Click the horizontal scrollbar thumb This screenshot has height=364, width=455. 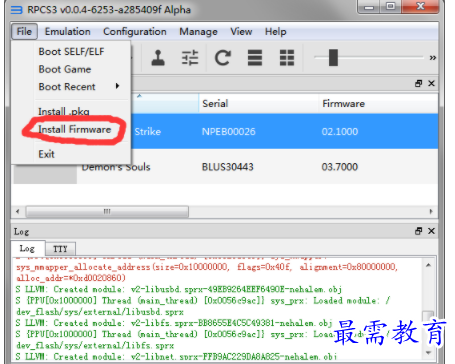107,211
